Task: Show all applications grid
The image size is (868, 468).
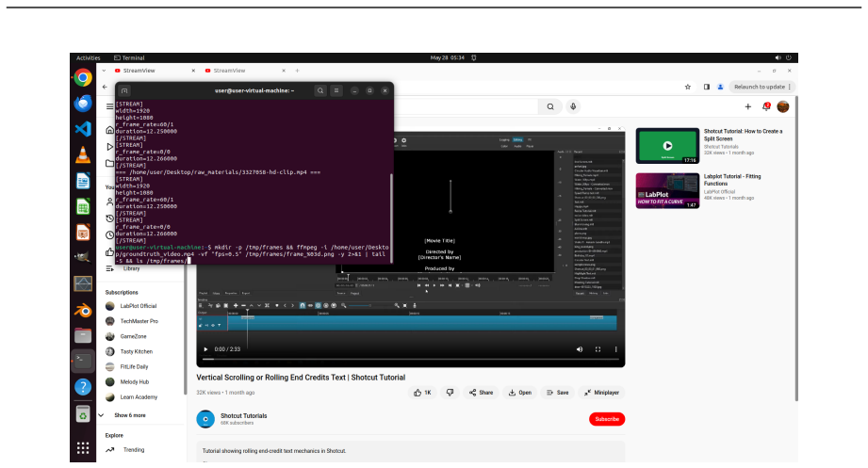Action: pyautogui.click(x=83, y=448)
